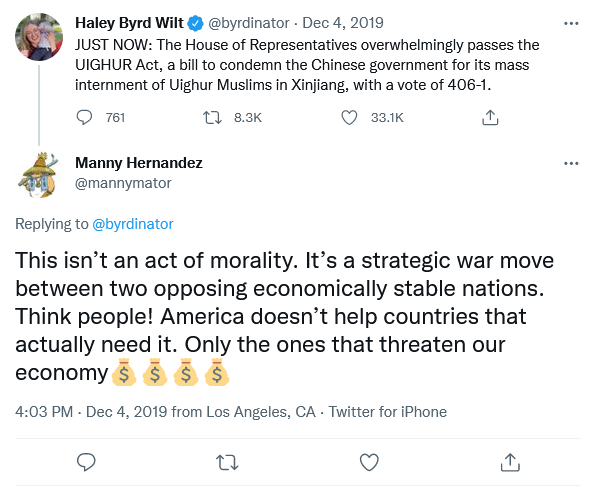
Task: Open Dec 4, 2019 tweet timestamp
Action: pyautogui.click(x=343, y=23)
